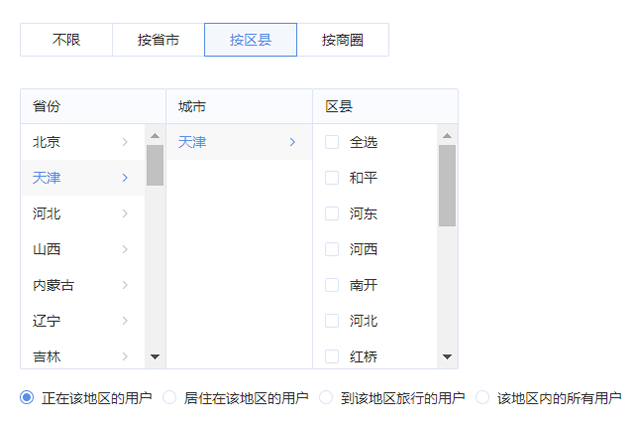The height and width of the screenshot is (421, 640).
Task: Switch to the 按省市 tab
Action: (159, 40)
